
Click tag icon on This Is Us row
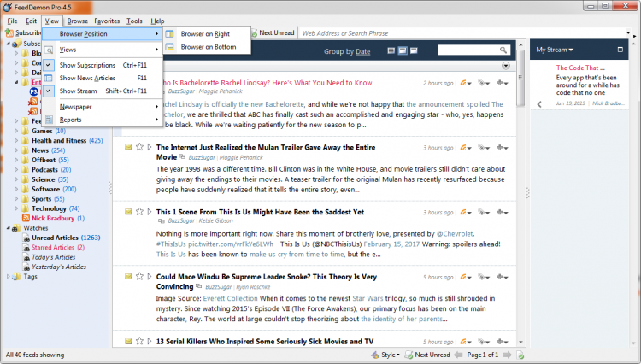pyautogui.click(x=484, y=212)
